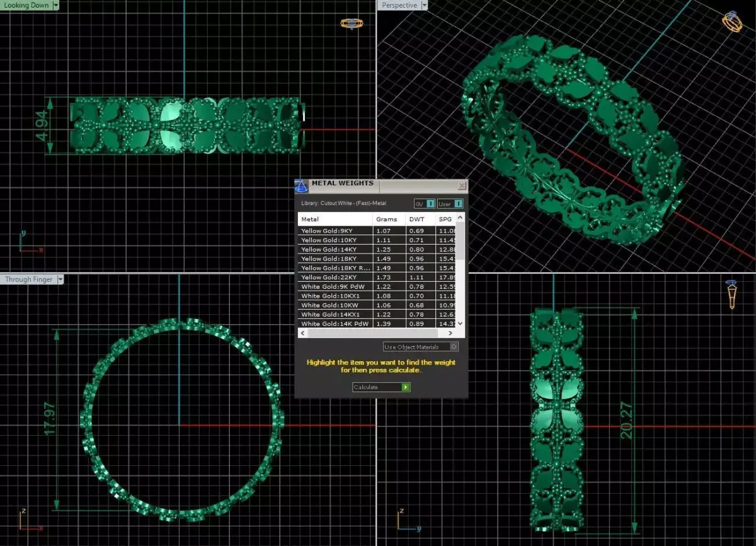The height and width of the screenshot is (546, 756).
Task: Click the horizontal scroll-right arrow
Action: coord(450,333)
